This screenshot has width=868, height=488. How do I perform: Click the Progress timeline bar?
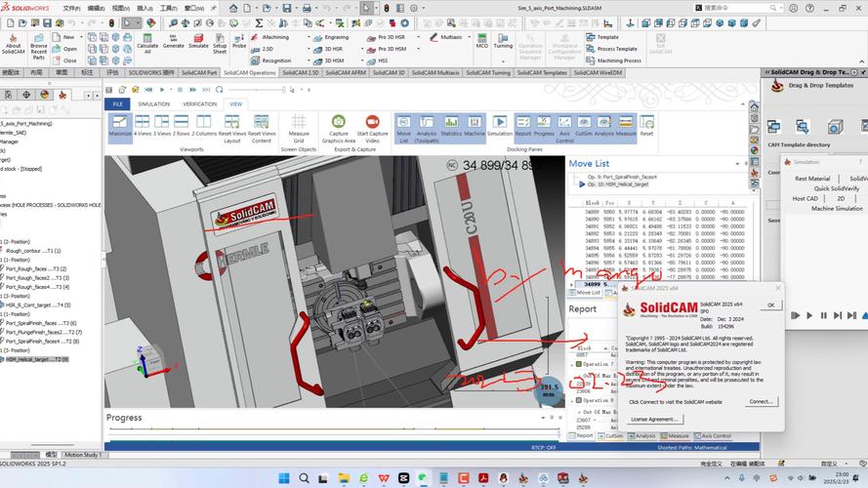[x=334, y=428]
